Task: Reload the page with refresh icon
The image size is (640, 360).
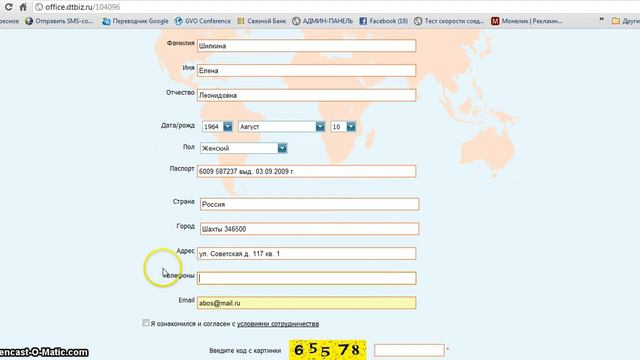Action: pyautogui.click(x=8, y=7)
